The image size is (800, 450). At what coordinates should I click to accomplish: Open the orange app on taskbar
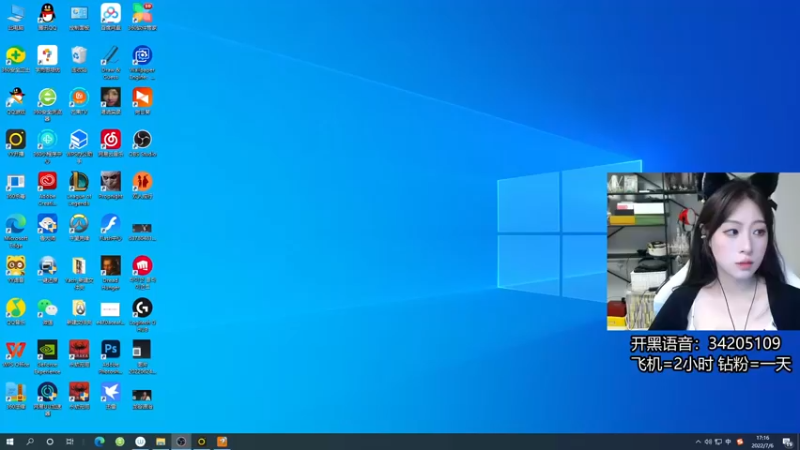222,441
